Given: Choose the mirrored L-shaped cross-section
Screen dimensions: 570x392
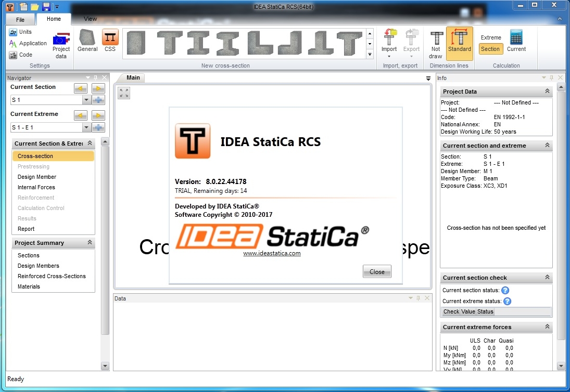Looking at the screenshot, I should pos(290,43).
